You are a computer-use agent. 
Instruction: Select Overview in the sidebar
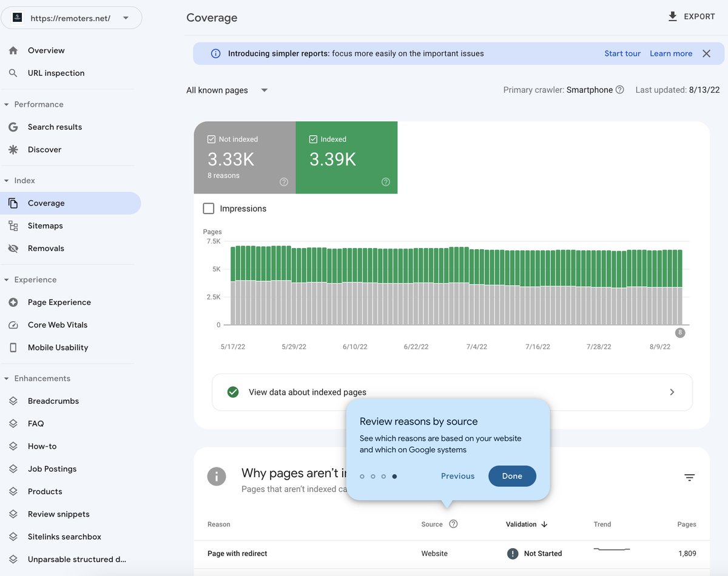(x=47, y=50)
